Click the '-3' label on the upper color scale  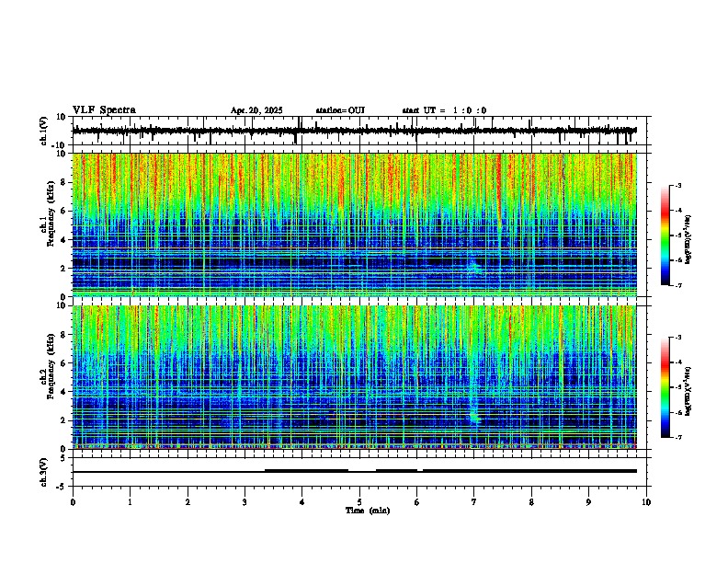click(677, 186)
